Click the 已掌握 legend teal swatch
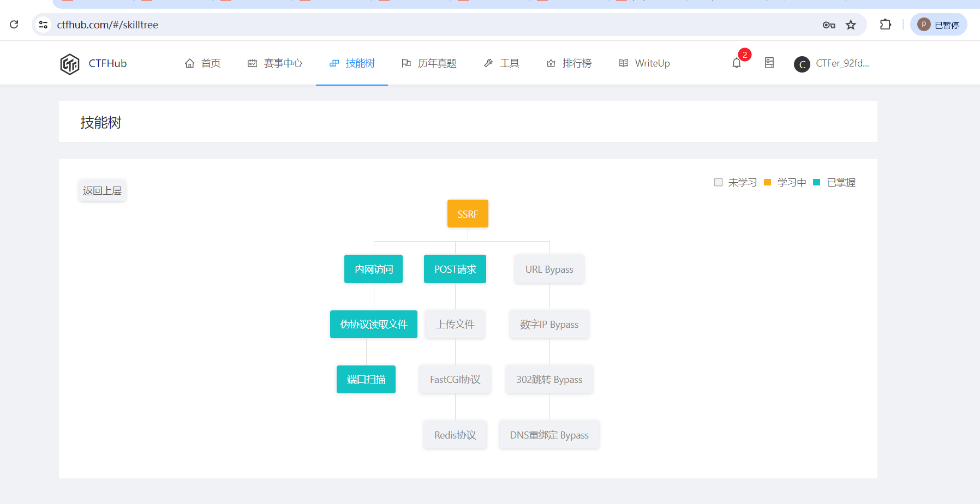This screenshot has width=980, height=504. (817, 182)
